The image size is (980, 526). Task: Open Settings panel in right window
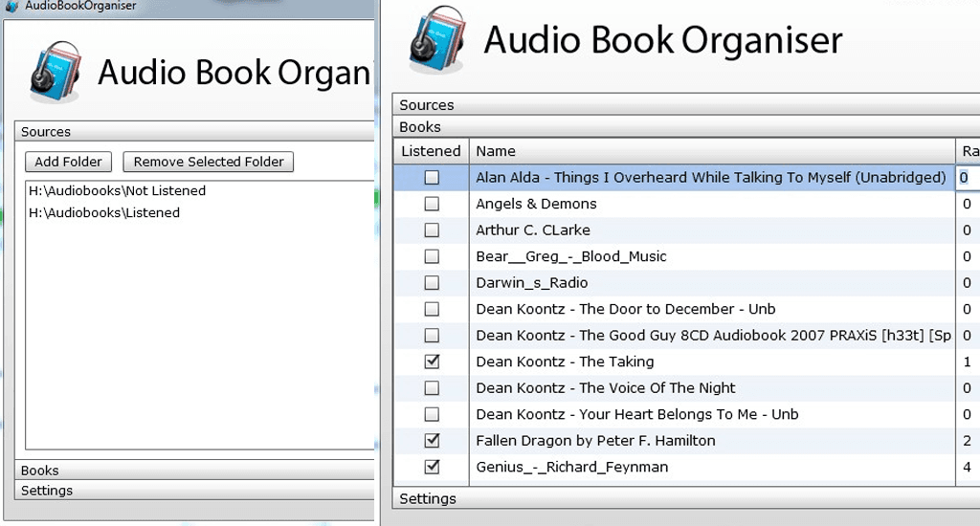tap(427, 498)
